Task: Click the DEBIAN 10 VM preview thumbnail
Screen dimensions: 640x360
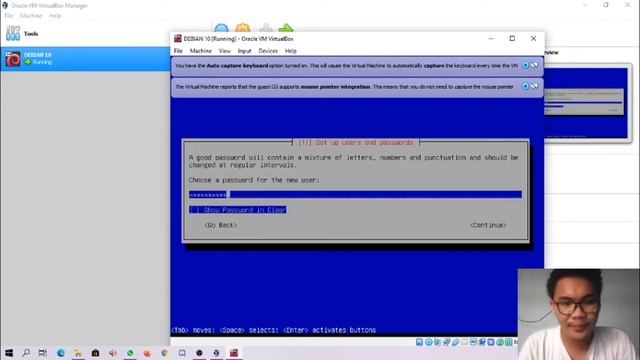Action: (x=586, y=103)
